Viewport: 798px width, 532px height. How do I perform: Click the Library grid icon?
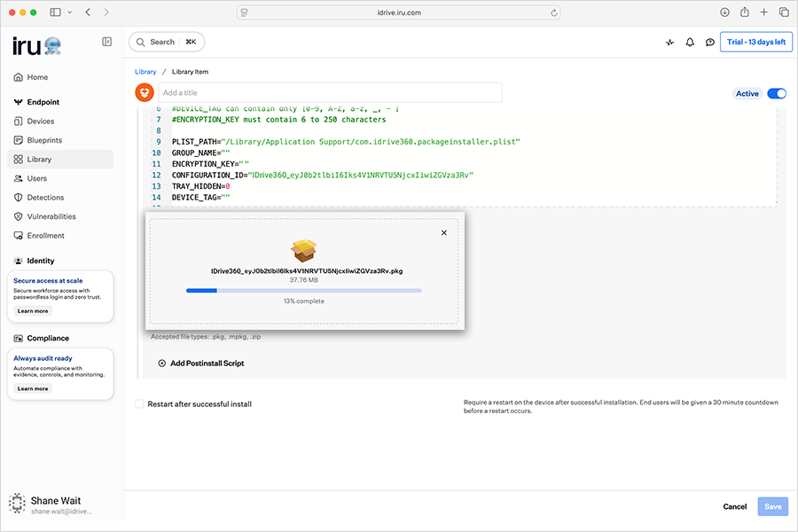point(19,160)
